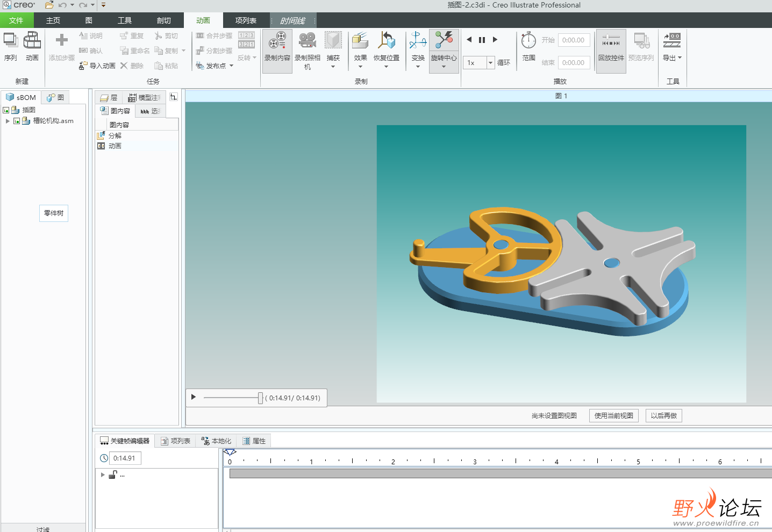Expand the 槽轮机构.asm tree node
This screenshot has height=532, width=772.
click(8, 121)
